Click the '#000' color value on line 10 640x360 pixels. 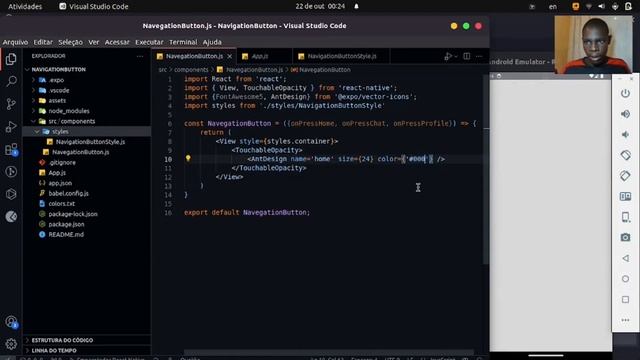[x=417, y=159]
